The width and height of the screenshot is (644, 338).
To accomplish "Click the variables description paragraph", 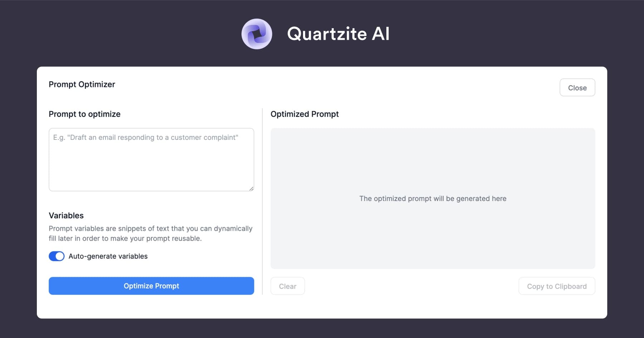I will click(150, 233).
